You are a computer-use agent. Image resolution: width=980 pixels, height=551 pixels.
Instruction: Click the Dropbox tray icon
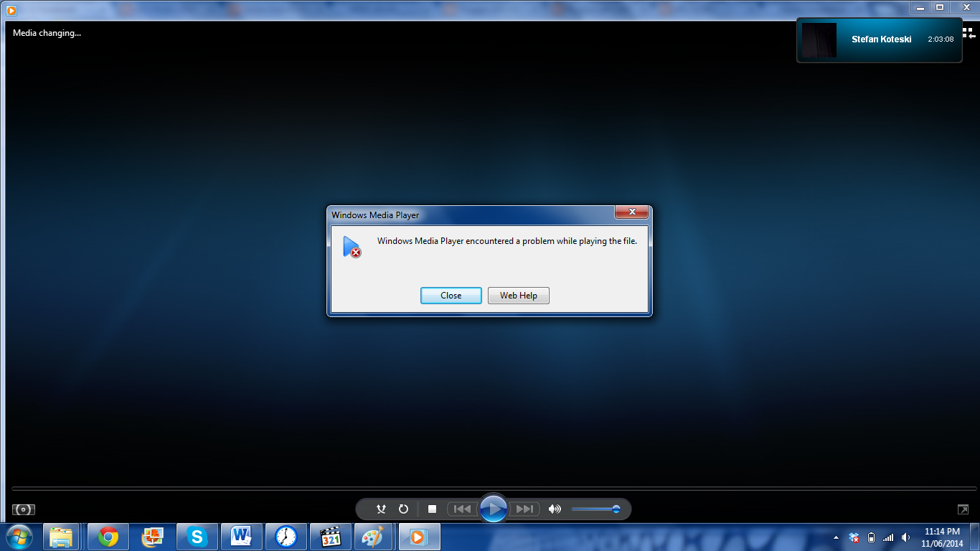[854, 537]
